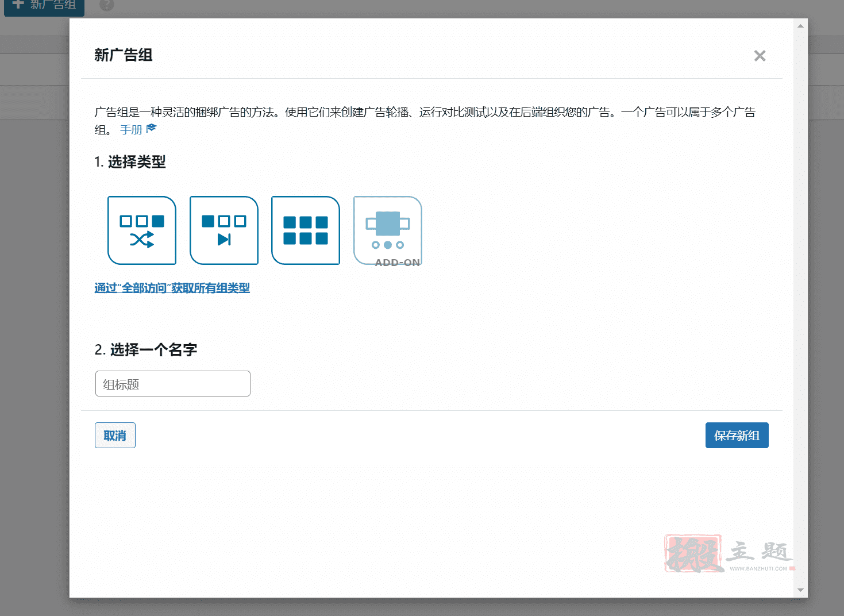Click the 保存新组 button
Viewport: 844px width, 616px height.
pos(737,436)
